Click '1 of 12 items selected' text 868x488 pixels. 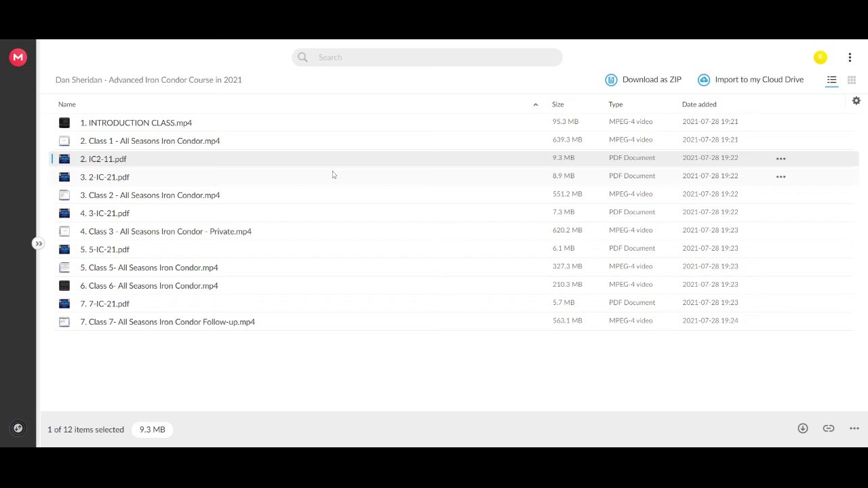point(85,430)
